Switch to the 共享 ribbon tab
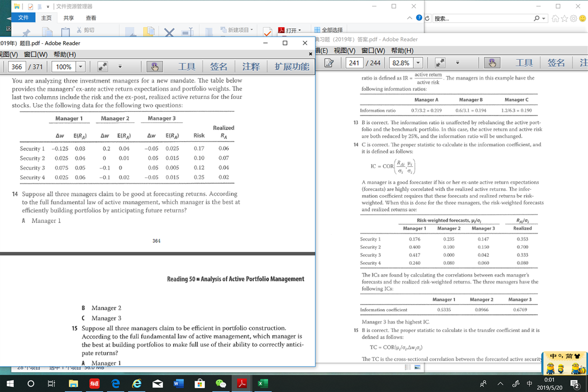588x392 pixels. coord(68,18)
